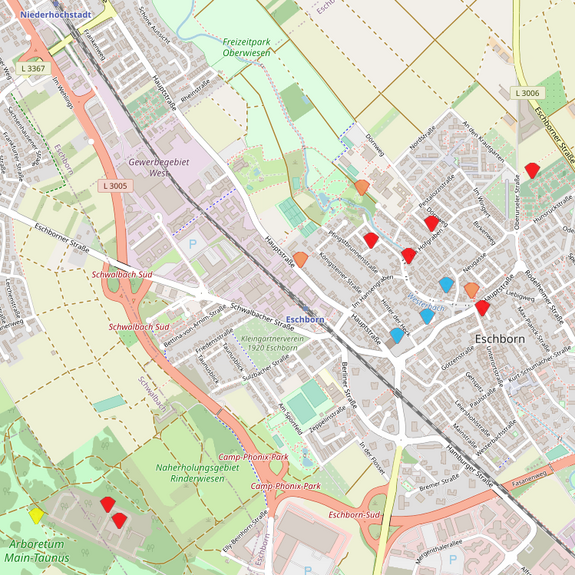Click the L 3005 road shield
Image resolution: width=575 pixels, height=575 pixels.
click(x=115, y=186)
